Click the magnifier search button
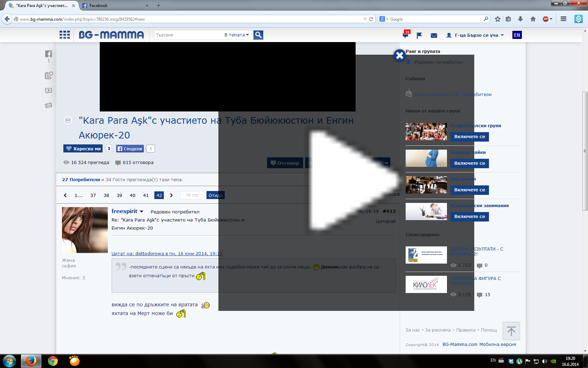Image resolution: width=588 pixels, height=368 pixels. tap(258, 35)
